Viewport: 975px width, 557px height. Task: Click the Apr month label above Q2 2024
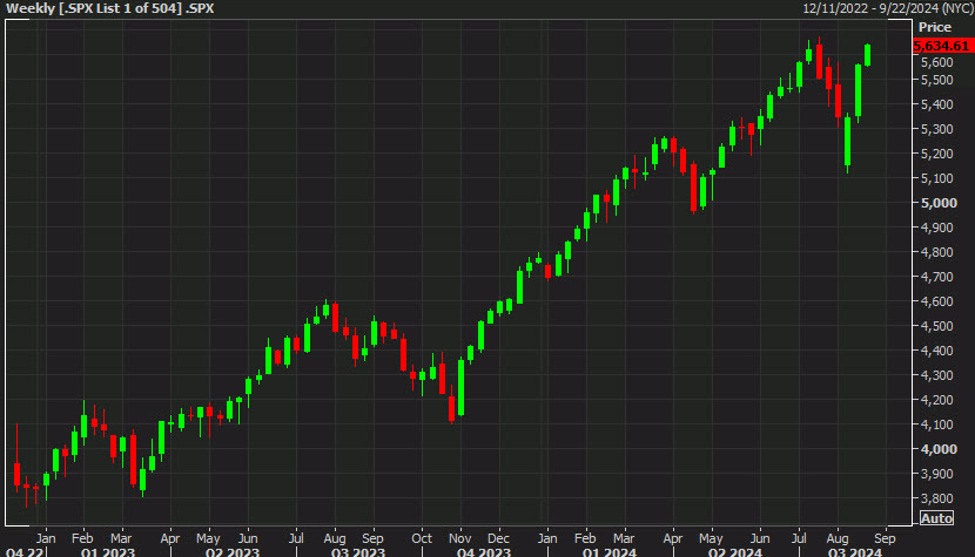[672, 538]
